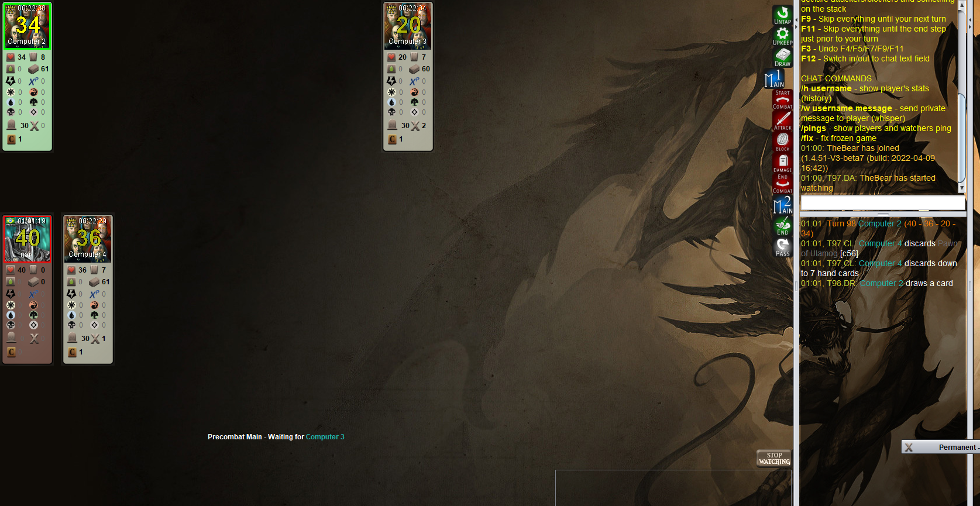Click the Upkeep phase icon
This screenshot has width=980, height=506.
782,36
